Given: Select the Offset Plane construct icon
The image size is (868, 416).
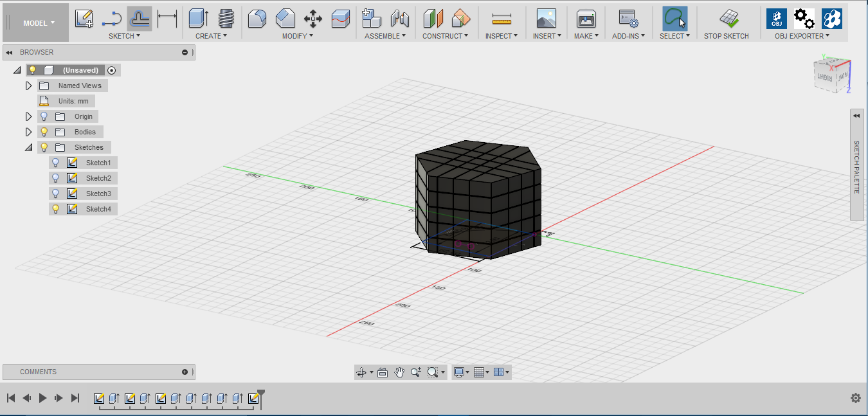Looking at the screenshot, I should [x=433, y=19].
